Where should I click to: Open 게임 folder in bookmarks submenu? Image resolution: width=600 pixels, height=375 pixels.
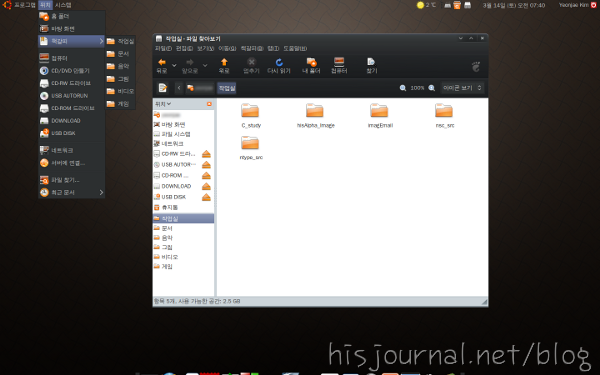pyautogui.click(x=120, y=104)
